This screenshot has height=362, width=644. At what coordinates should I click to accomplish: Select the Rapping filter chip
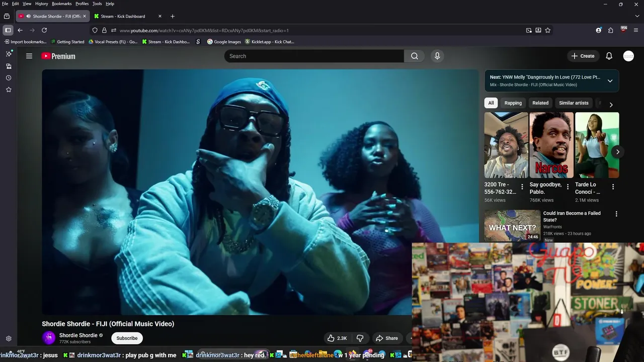513,103
